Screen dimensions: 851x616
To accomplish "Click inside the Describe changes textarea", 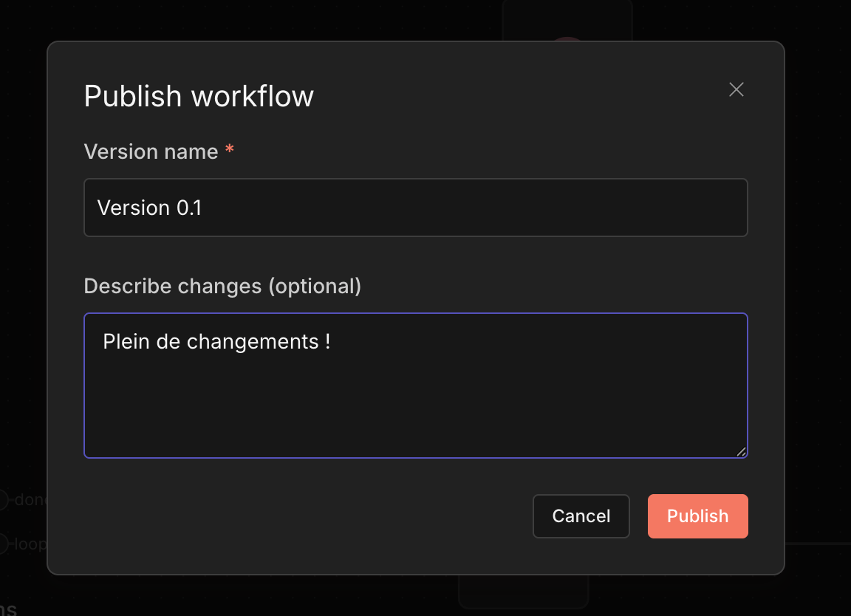I will (x=415, y=399).
